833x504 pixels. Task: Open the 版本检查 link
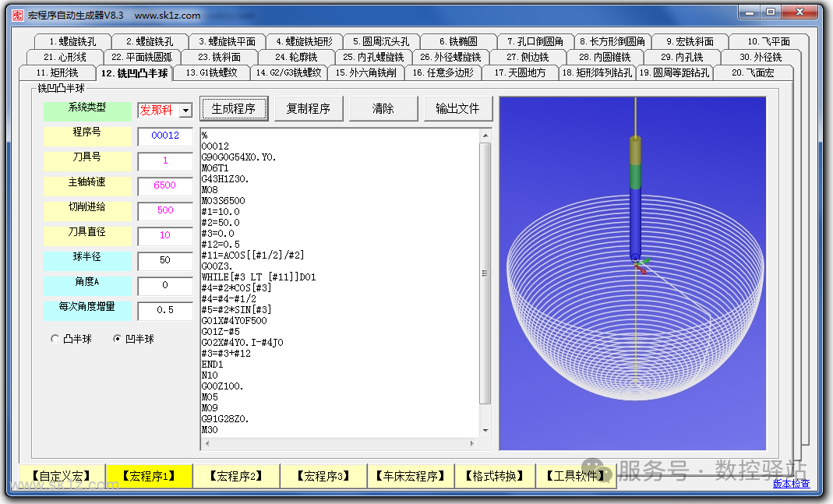pyautogui.click(x=791, y=483)
